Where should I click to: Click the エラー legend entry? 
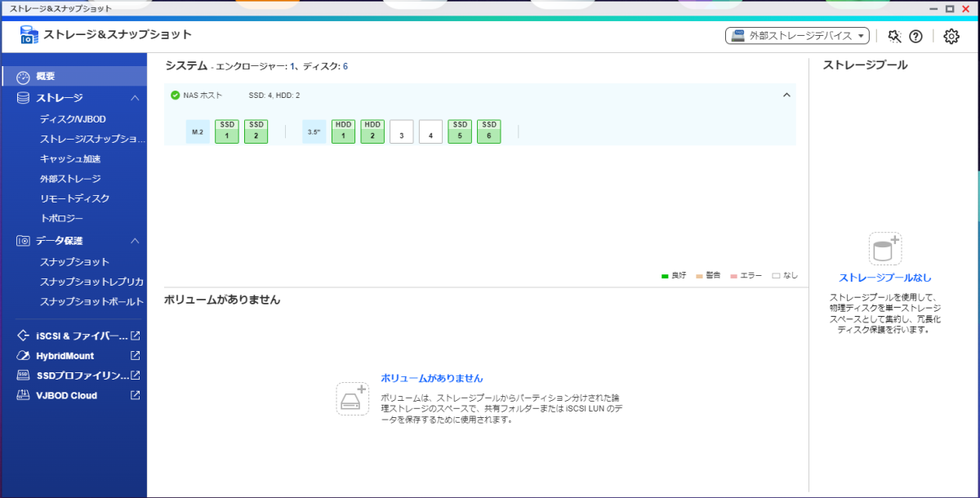pyautogui.click(x=746, y=276)
